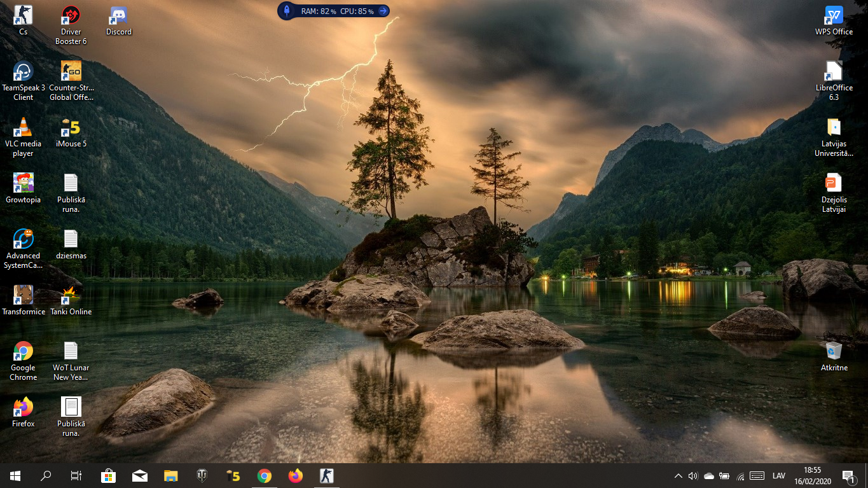The height and width of the screenshot is (488, 868).
Task: Select Publiskā runa. file beside Firefox
Action: coord(71,417)
